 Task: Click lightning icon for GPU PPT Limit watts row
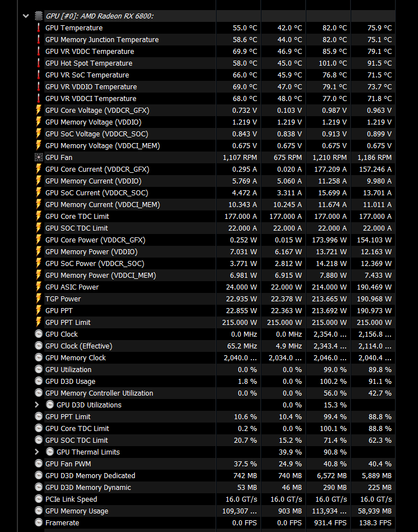pyautogui.click(x=39, y=322)
